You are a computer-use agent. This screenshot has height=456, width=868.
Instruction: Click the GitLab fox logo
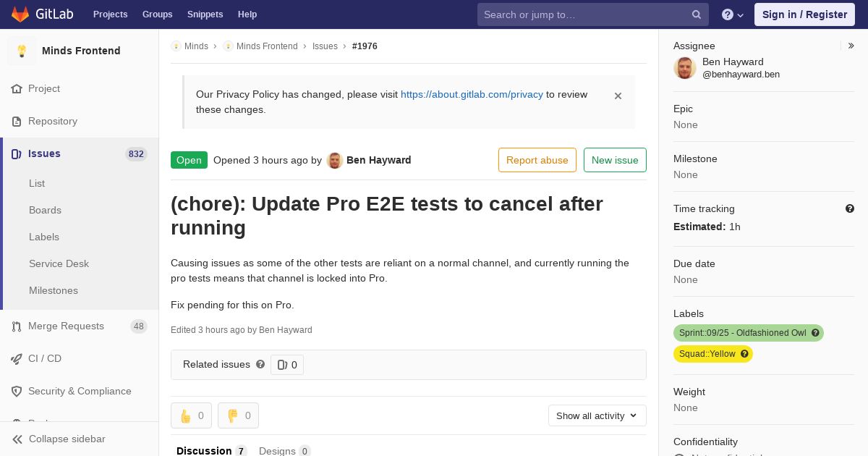(x=20, y=14)
